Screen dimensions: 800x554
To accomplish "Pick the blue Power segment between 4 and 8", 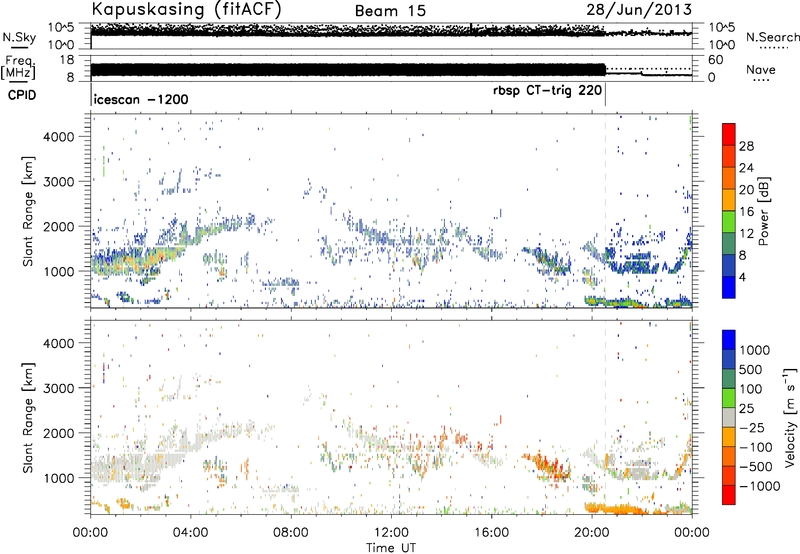I will pyautogui.click(x=729, y=265).
